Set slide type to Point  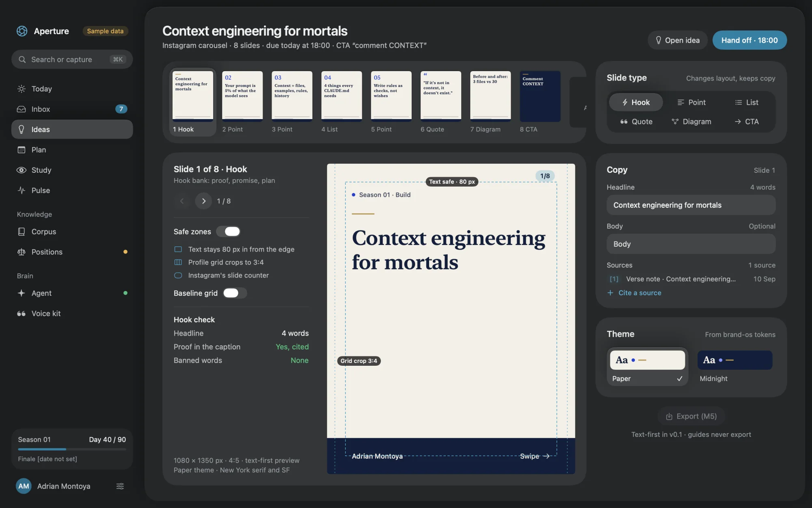pos(691,102)
